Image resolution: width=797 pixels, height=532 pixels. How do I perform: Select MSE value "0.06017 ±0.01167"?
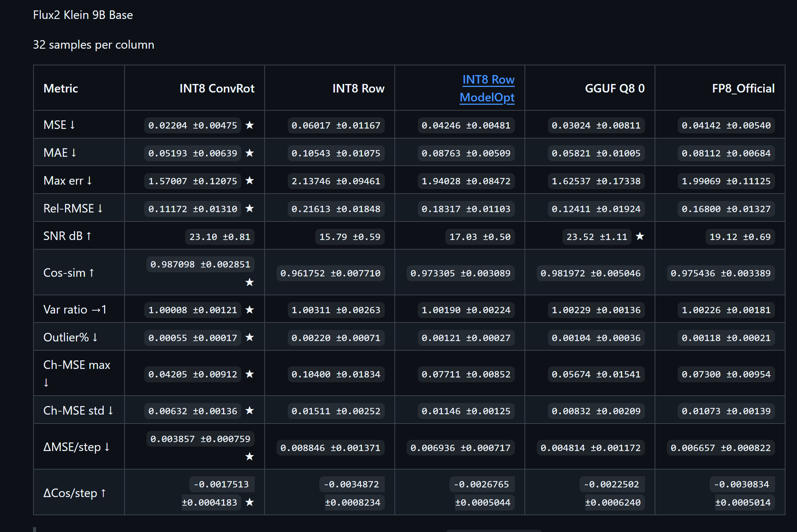[336, 126]
